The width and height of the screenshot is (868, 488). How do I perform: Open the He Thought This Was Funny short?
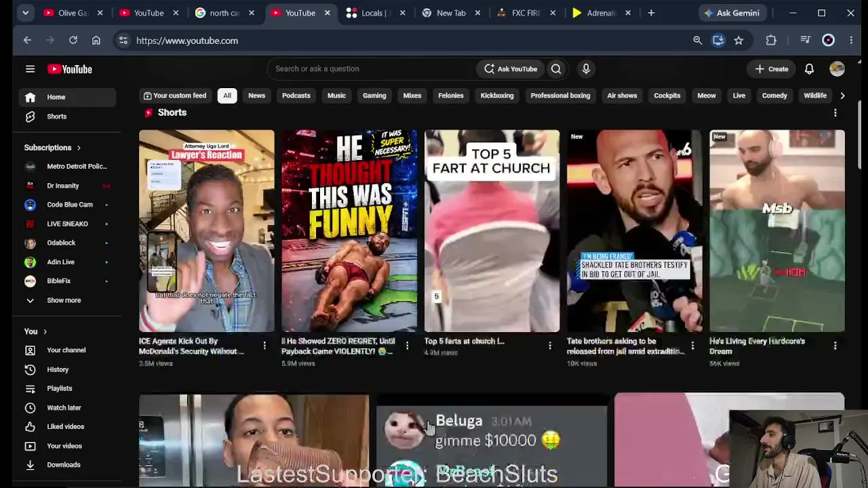coord(349,231)
